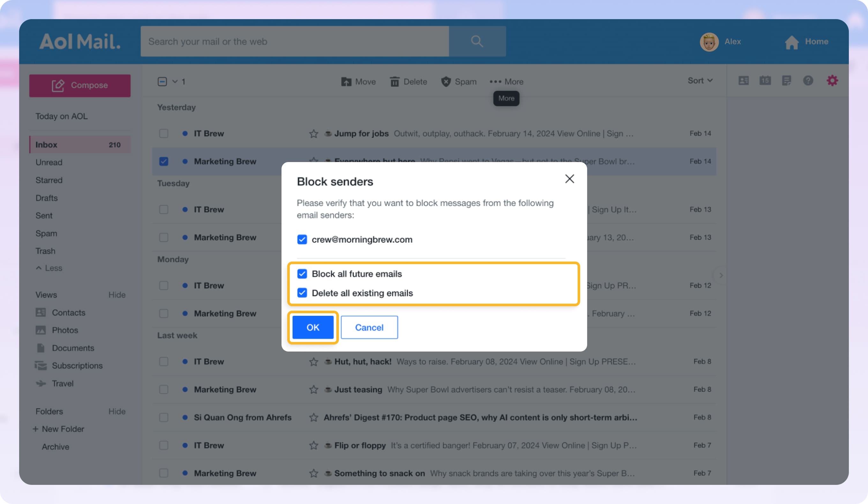This screenshot has height=504, width=868.
Task: Open the Spam folder
Action: pos(46,233)
